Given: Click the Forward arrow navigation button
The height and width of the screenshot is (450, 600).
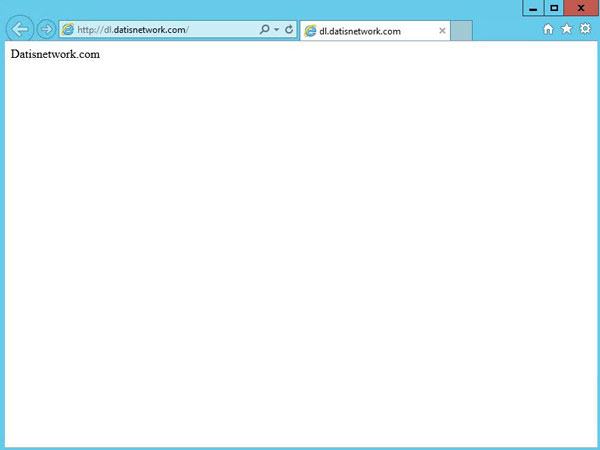Looking at the screenshot, I should [47, 29].
